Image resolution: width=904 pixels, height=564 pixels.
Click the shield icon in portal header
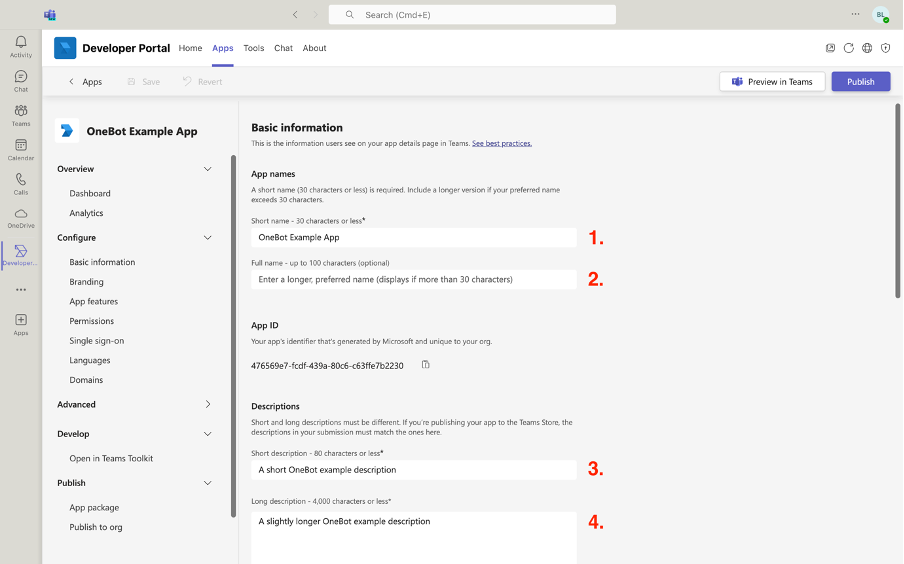(886, 48)
